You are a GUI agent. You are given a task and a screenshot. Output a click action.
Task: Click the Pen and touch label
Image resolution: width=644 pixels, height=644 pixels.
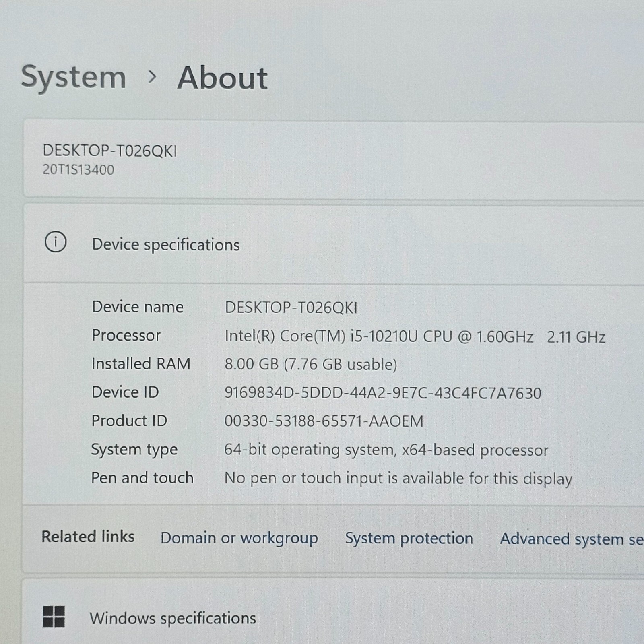point(142,478)
